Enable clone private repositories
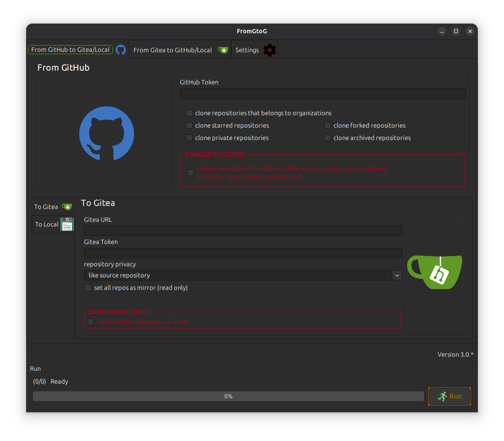Screen dimensions: 504x441 click(189, 138)
